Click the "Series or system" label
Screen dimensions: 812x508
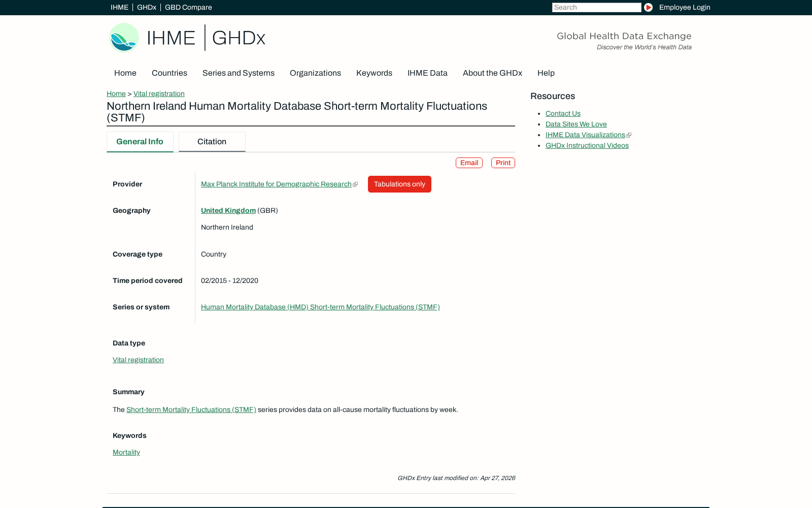point(141,307)
